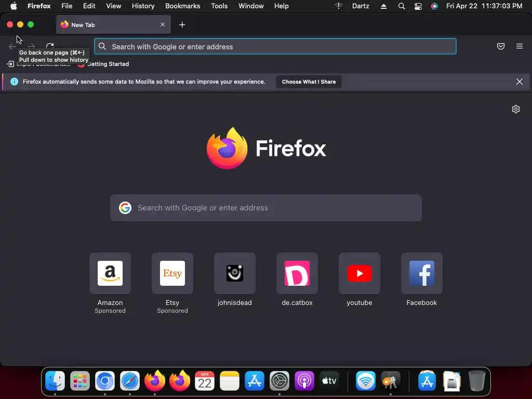Click the back navigation arrow

12,46
